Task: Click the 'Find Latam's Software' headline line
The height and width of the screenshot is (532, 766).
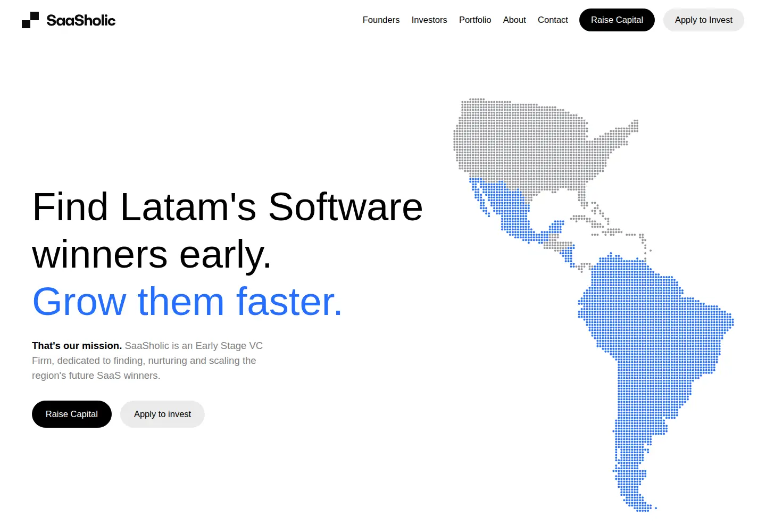Action: (228, 206)
